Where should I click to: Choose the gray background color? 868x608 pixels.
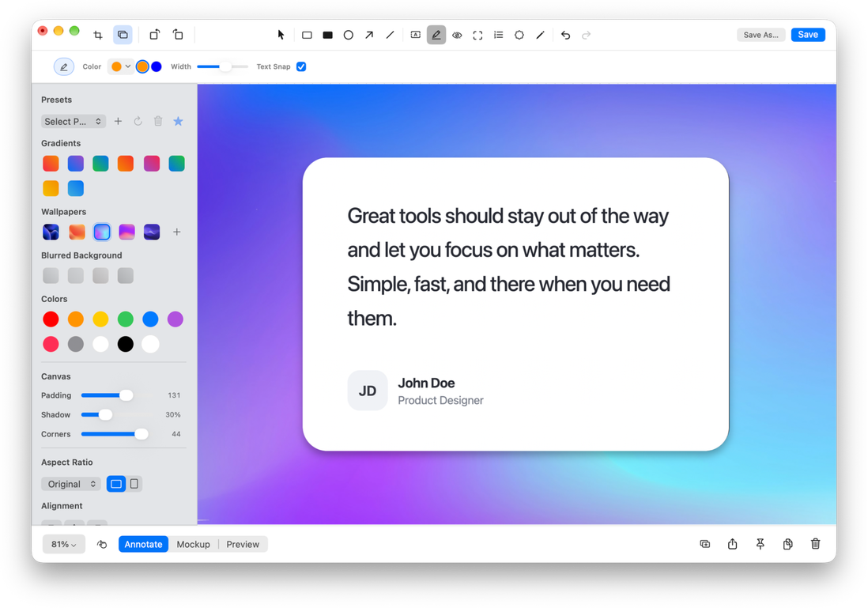[76, 344]
